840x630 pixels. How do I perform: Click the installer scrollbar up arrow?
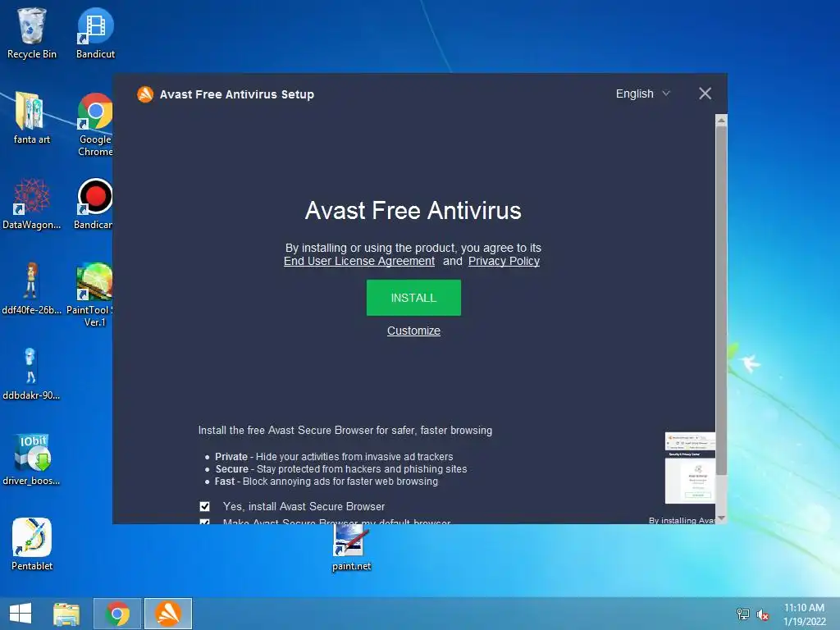click(x=721, y=121)
